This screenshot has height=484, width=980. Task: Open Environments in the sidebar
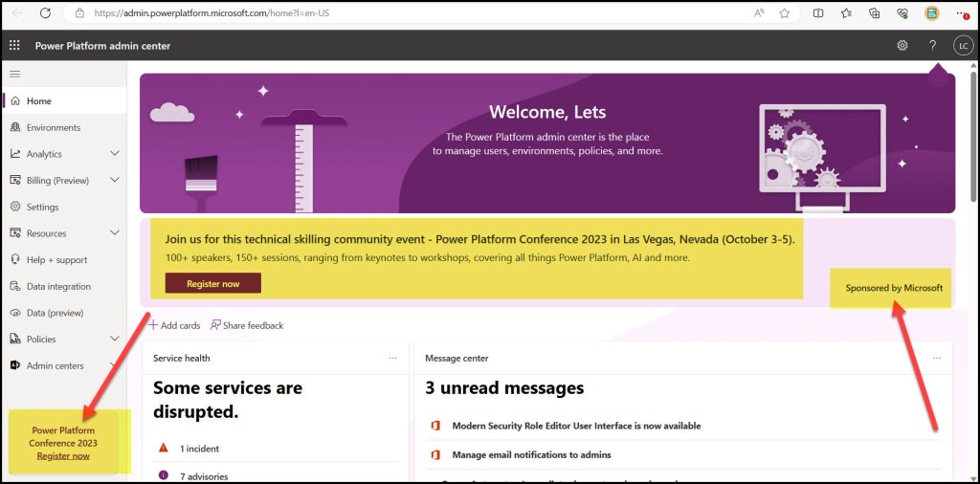pyautogui.click(x=53, y=127)
